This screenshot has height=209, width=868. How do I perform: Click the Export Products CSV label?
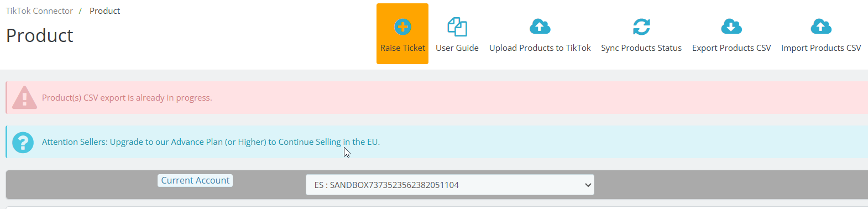(731, 48)
